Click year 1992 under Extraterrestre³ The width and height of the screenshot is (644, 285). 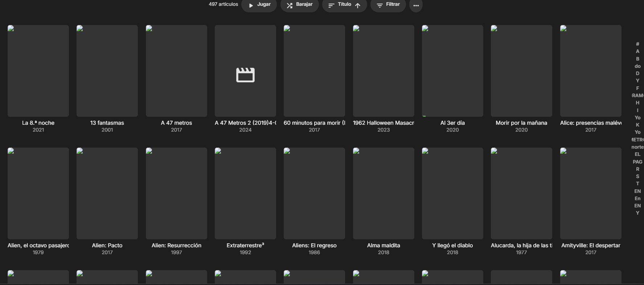coord(245,252)
